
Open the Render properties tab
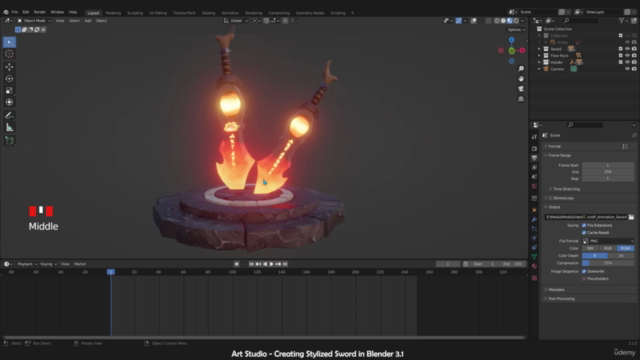coord(534,149)
